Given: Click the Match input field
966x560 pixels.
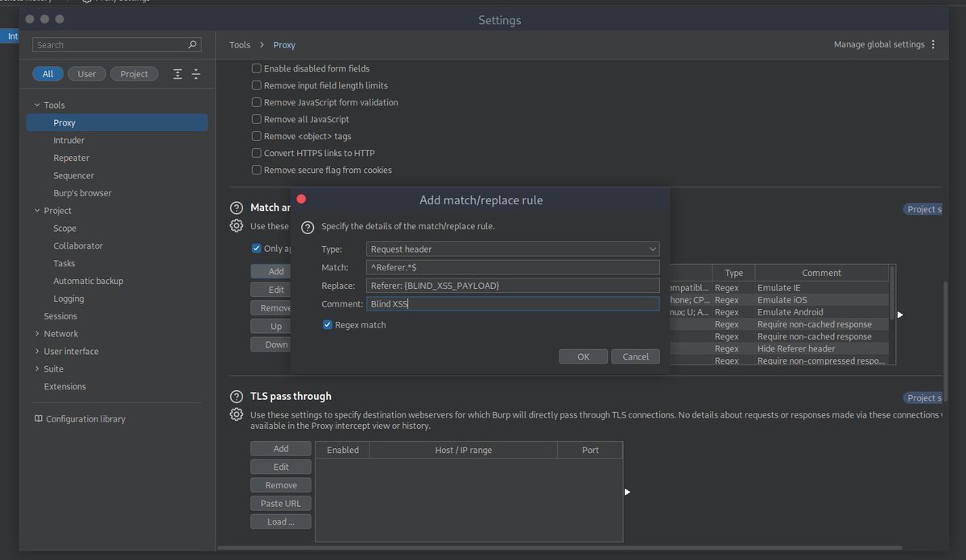Looking at the screenshot, I should [x=513, y=268].
